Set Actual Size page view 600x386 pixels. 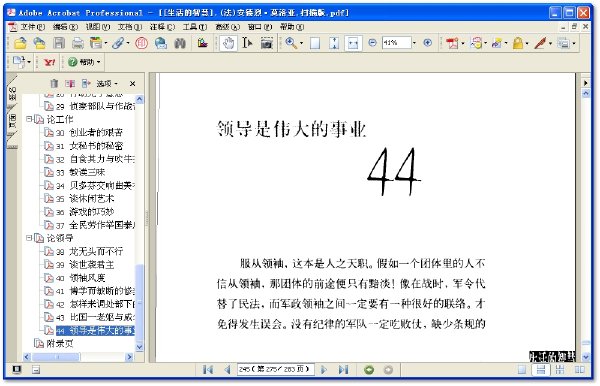click(x=315, y=43)
